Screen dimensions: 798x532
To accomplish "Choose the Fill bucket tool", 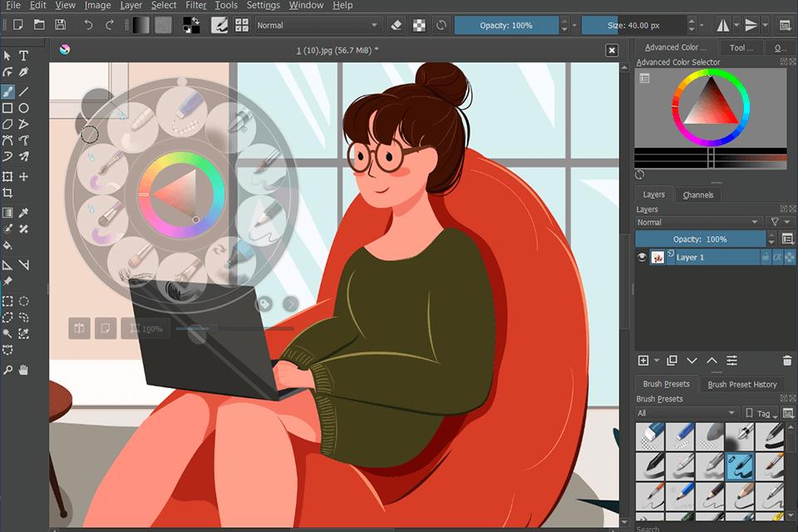I will pos(7,245).
